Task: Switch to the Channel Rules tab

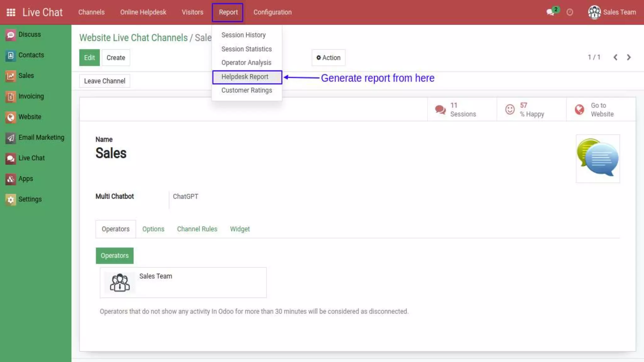Action: tap(197, 229)
